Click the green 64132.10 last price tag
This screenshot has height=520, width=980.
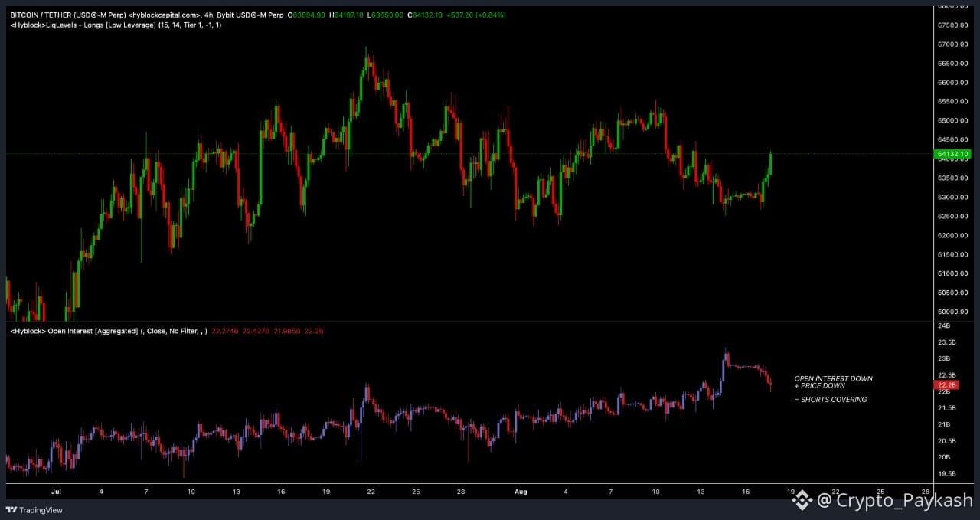click(952, 154)
